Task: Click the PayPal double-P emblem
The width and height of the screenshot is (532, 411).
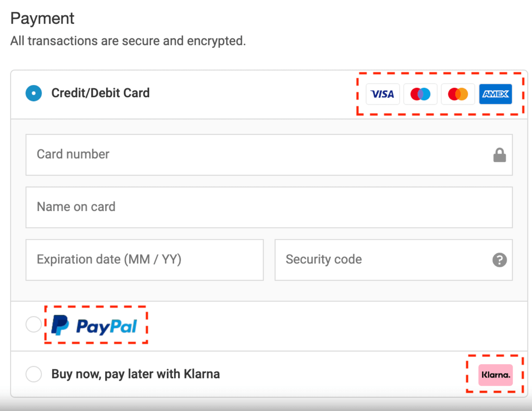Action: point(60,325)
